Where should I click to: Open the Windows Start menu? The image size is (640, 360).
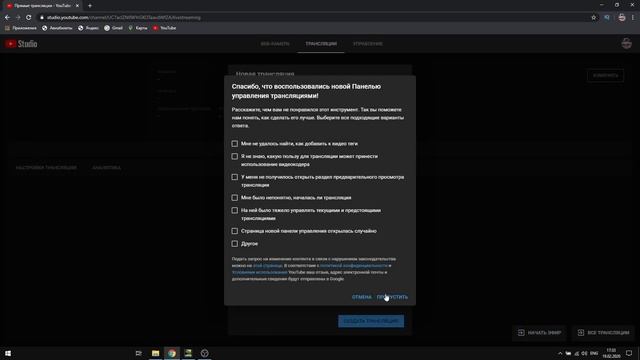click(8, 353)
